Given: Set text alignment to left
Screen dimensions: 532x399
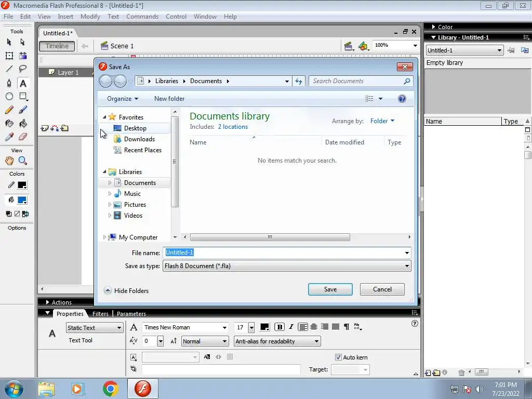Looking at the screenshot, I should 303,327.
